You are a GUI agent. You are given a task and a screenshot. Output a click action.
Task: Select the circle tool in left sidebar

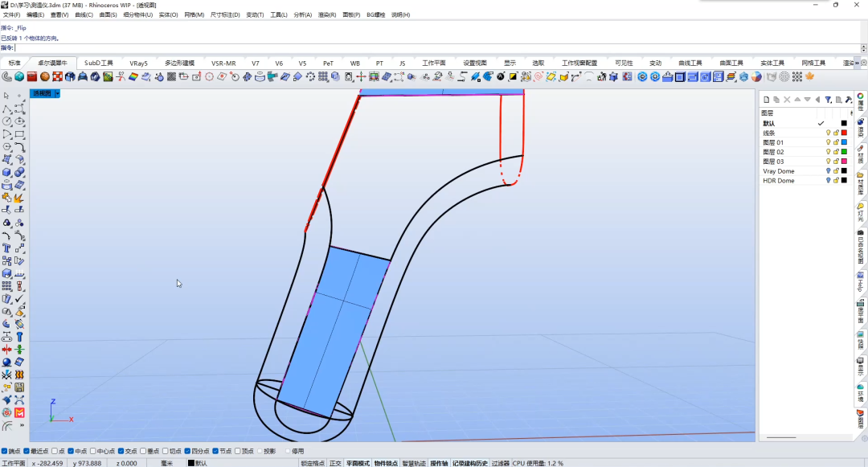(x=6, y=121)
